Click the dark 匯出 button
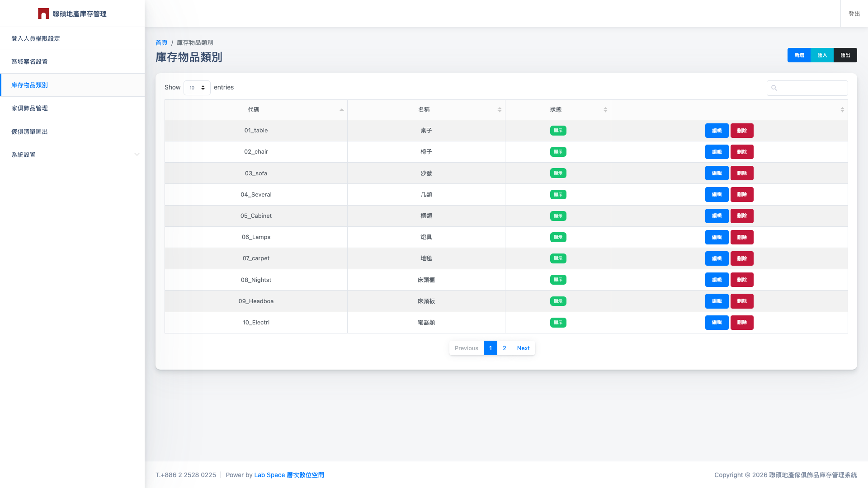The image size is (868, 488). point(845,55)
